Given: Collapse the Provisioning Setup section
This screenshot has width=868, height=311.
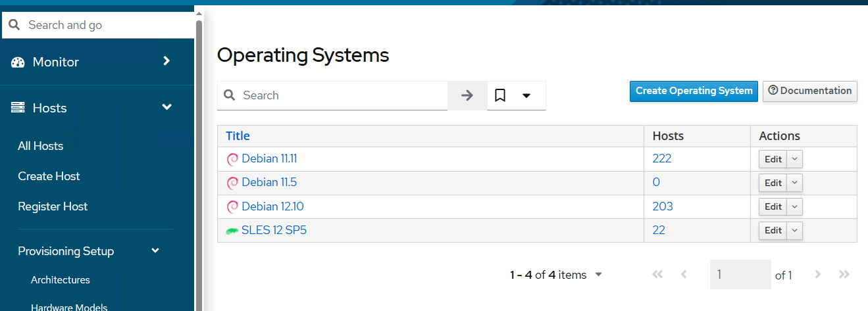Looking at the screenshot, I should coord(155,251).
